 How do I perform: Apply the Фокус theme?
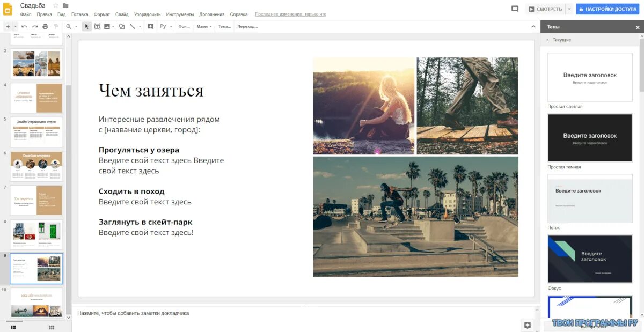coord(590,259)
